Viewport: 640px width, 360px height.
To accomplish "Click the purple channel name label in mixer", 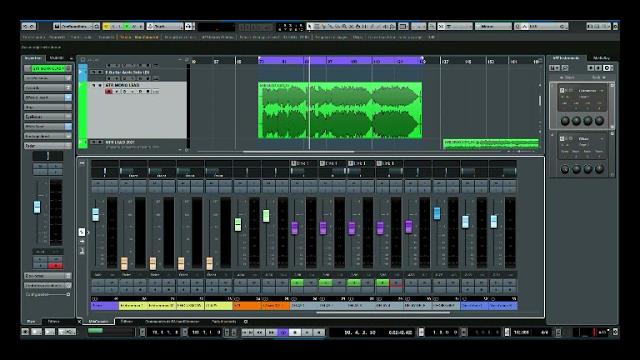I will click(104, 305).
